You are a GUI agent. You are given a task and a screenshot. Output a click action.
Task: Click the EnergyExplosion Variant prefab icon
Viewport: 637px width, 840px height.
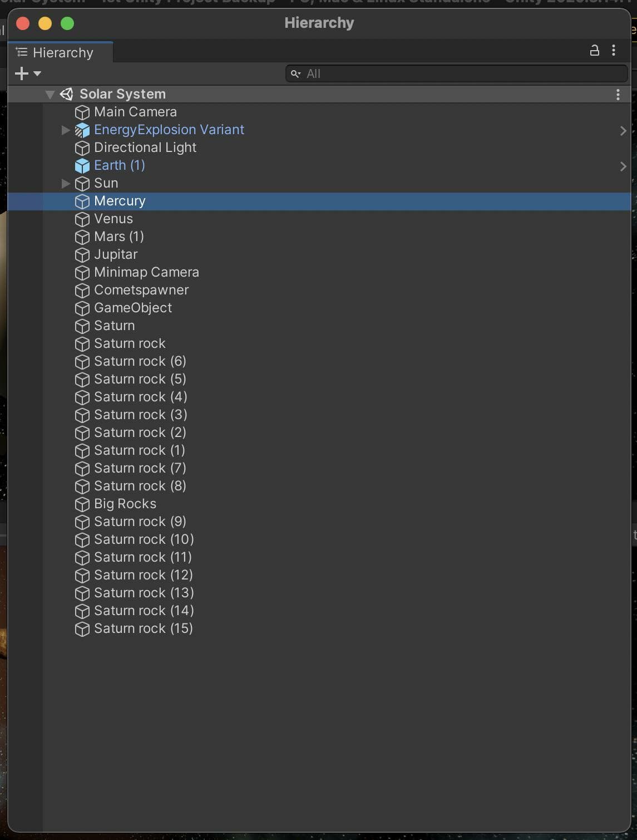click(x=82, y=130)
